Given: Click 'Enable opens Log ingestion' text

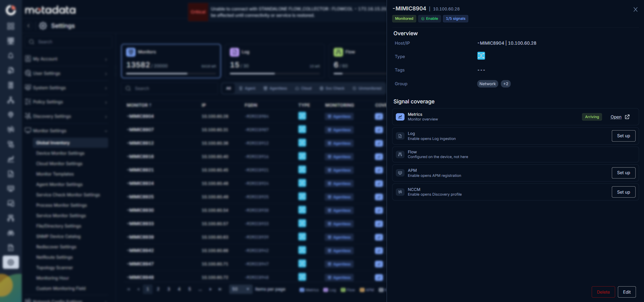Looking at the screenshot, I should click(432, 139).
